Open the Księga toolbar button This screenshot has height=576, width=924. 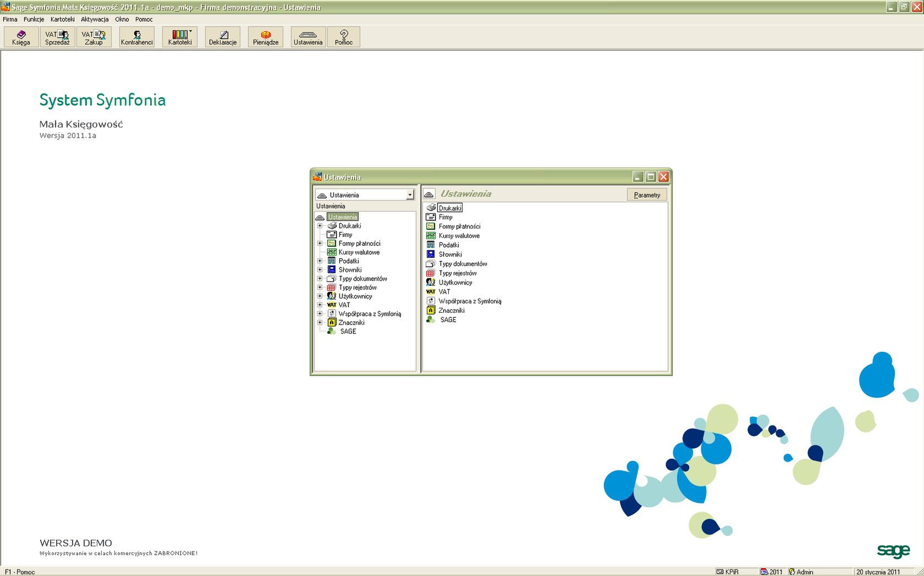click(x=21, y=37)
